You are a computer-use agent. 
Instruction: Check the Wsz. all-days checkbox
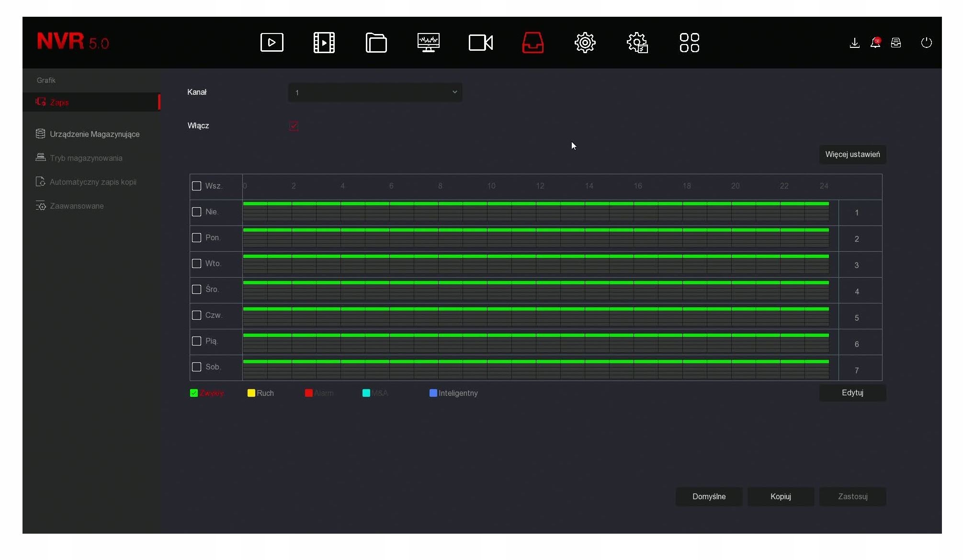click(196, 186)
